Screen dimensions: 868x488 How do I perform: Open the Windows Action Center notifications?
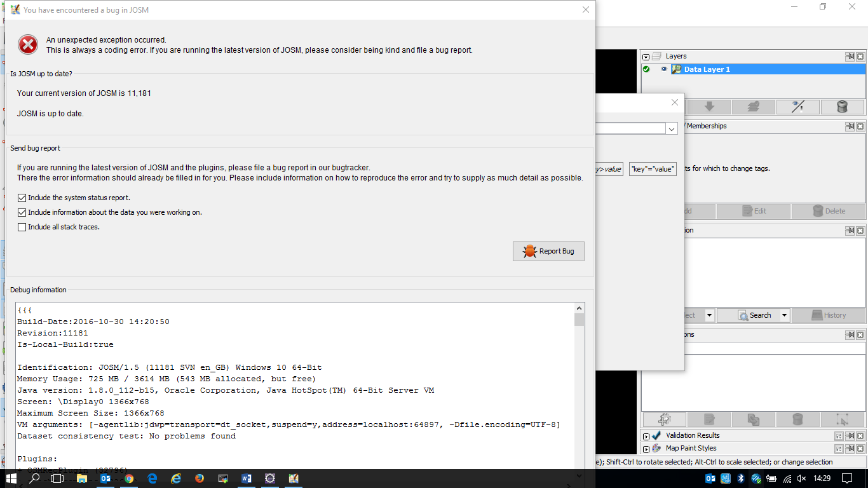[x=847, y=478]
